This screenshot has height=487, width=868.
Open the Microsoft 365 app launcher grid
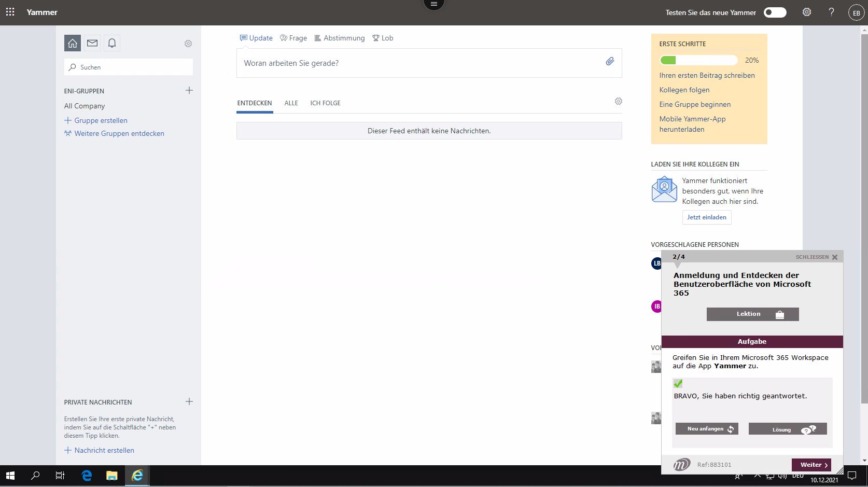tap(10, 12)
